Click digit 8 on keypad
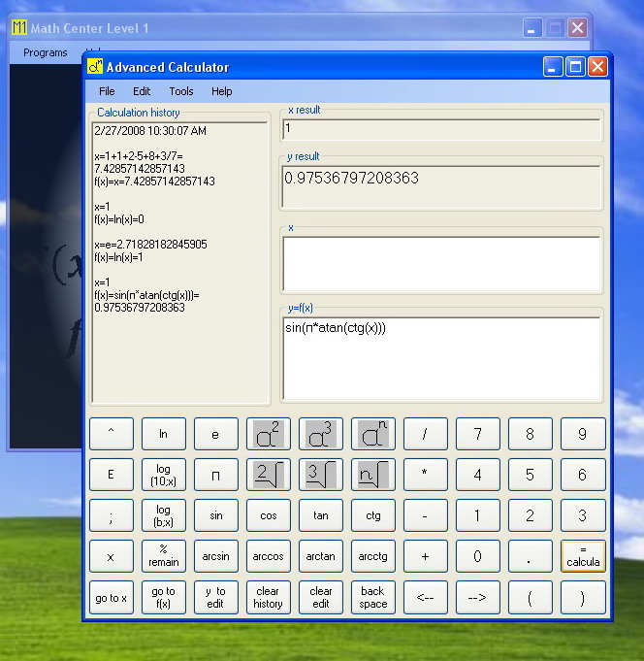 click(x=530, y=434)
